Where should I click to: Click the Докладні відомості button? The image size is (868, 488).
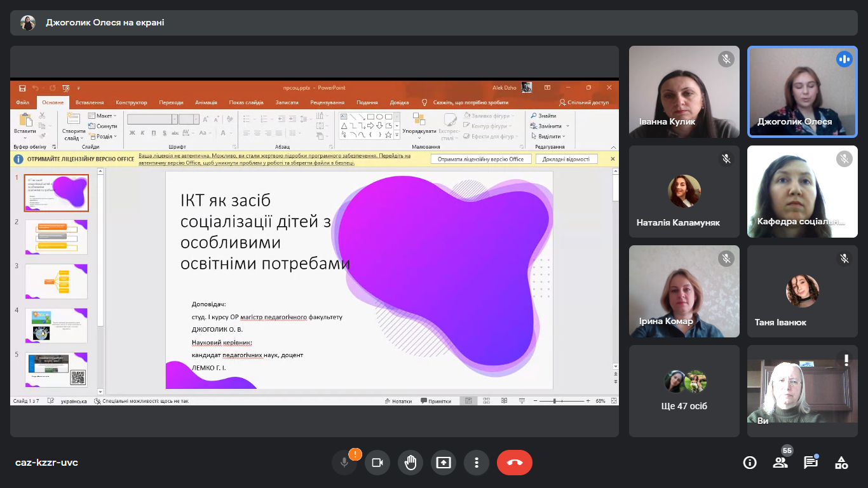pos(566,159)
